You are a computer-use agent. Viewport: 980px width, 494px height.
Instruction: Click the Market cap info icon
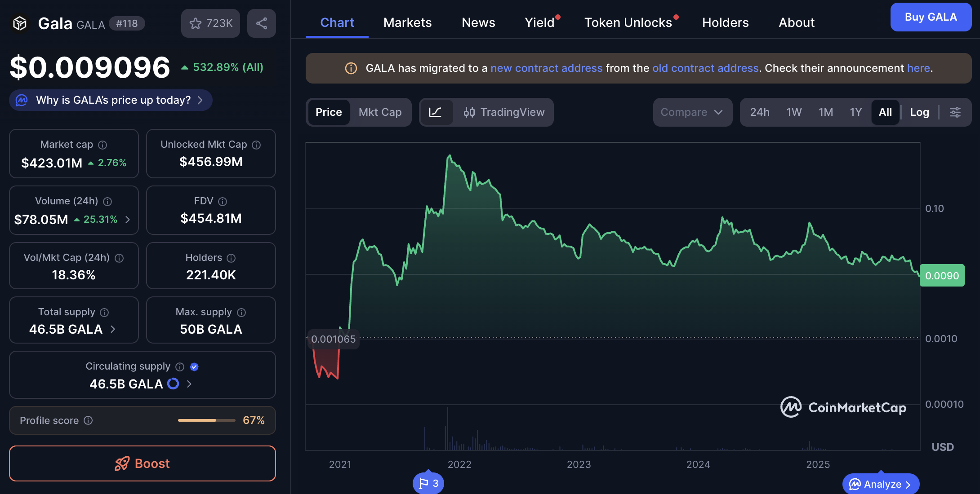click(x=102, y=145)
